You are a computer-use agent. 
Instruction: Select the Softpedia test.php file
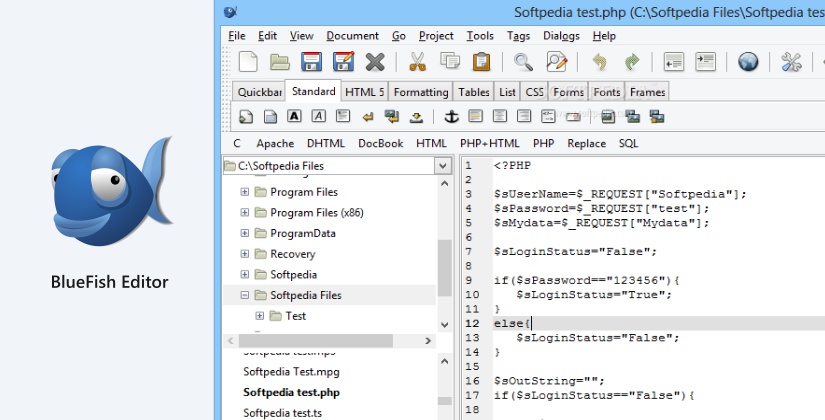[291, 392]
